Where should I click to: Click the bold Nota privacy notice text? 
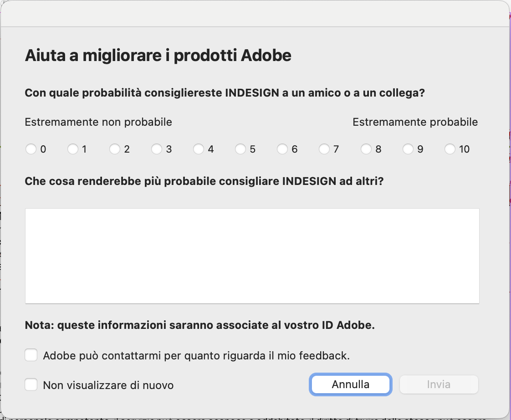196,325
